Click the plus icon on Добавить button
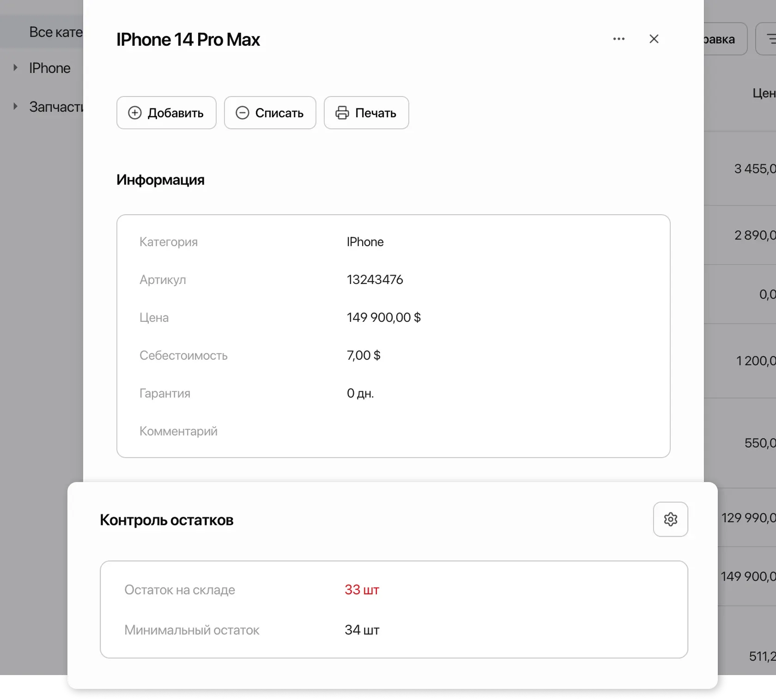 [x=135, y=113]
